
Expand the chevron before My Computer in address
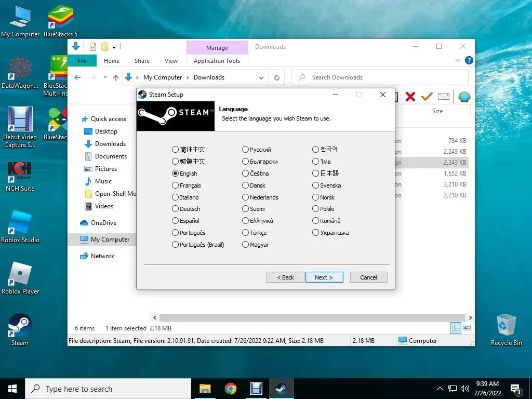click(137, 78)
